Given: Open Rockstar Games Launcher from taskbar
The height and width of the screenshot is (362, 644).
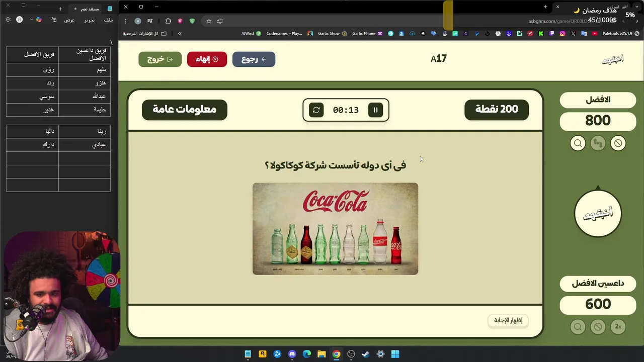Looking at the screenshot, I should [263, 354].
